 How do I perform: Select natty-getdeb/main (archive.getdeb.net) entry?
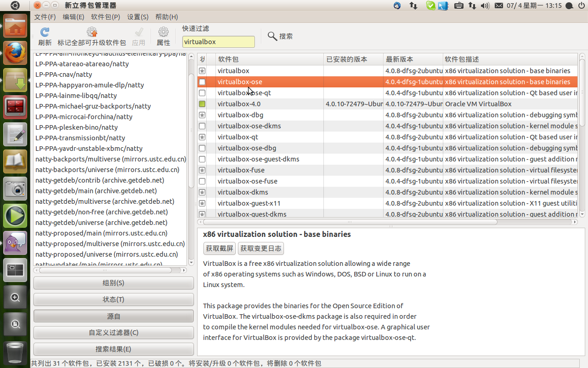pyautogui.click(x=96, y=191)
